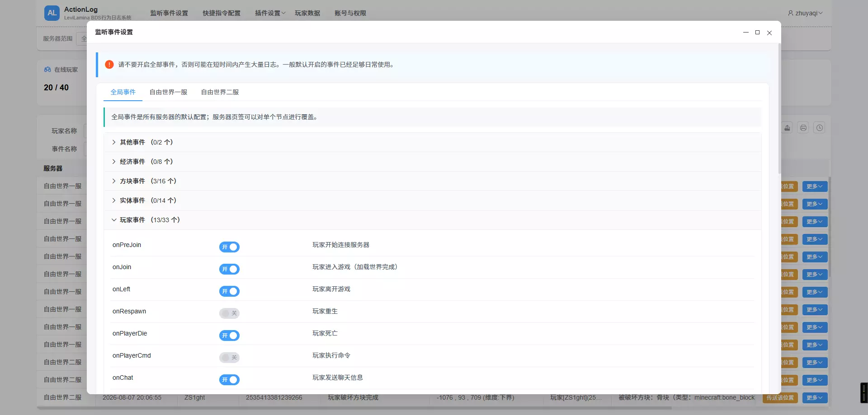Open the 快捷指令配置 menu item
This screenshot has width=868, height=415.
(x=222, y=13)
